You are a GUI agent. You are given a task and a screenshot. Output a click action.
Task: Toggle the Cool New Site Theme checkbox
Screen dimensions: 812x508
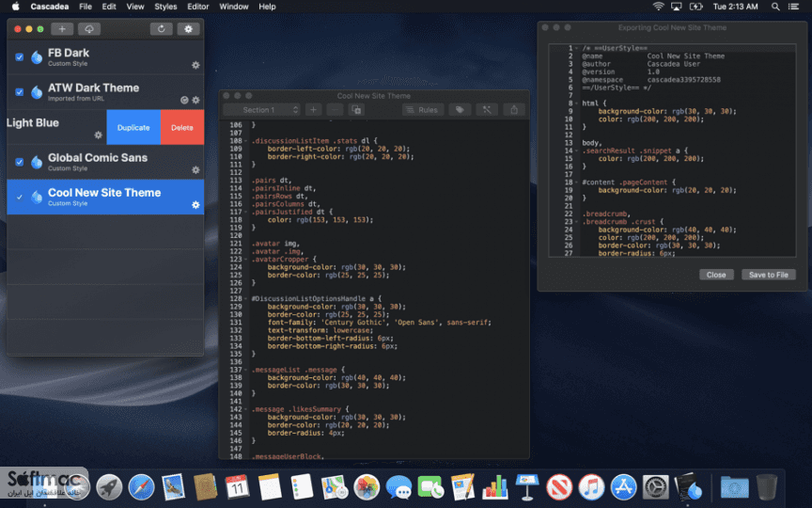(x=19, y=197)
